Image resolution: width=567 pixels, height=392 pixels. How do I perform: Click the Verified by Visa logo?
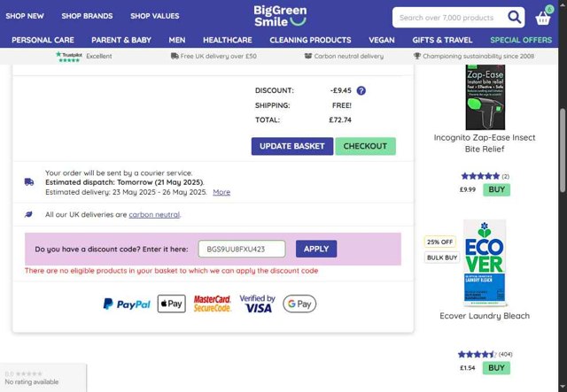258,304
